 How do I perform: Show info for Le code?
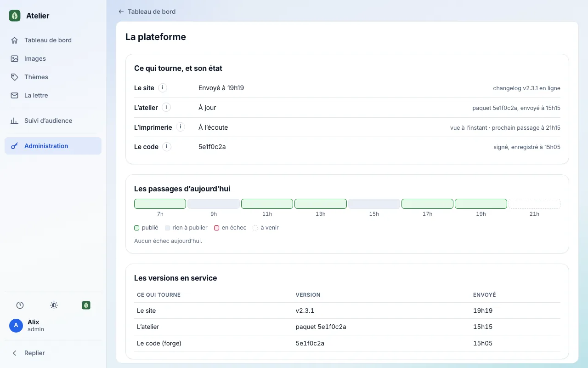coord(167,147)
